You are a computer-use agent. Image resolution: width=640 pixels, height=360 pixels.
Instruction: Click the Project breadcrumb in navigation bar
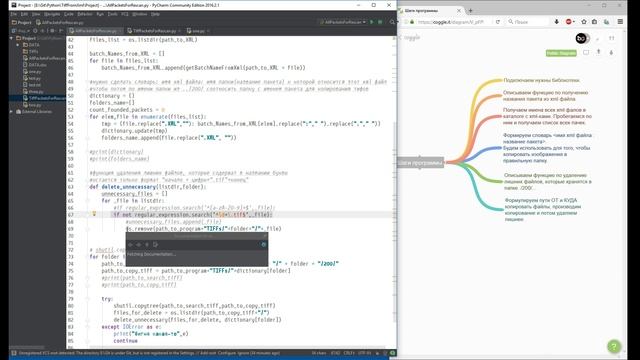tap(22, 22)
